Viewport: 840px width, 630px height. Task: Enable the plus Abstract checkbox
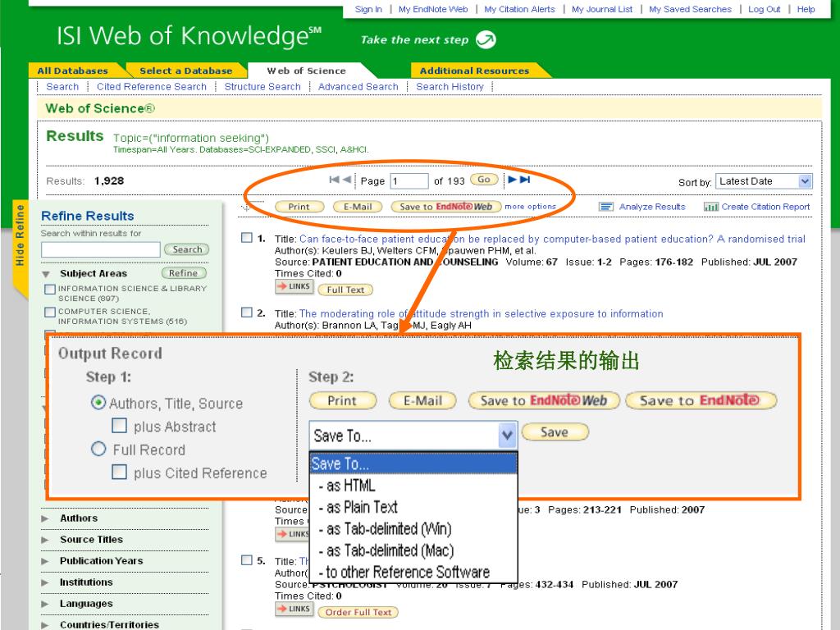(119, 426)
